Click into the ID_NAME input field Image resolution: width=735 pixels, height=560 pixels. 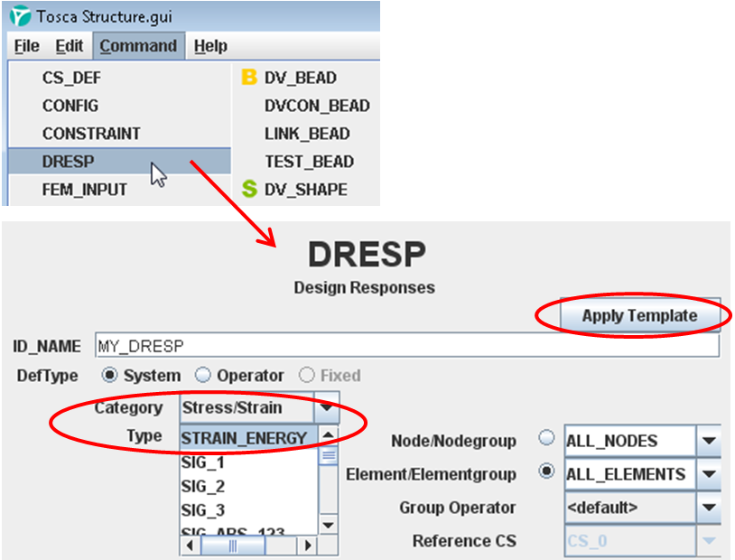407,346
